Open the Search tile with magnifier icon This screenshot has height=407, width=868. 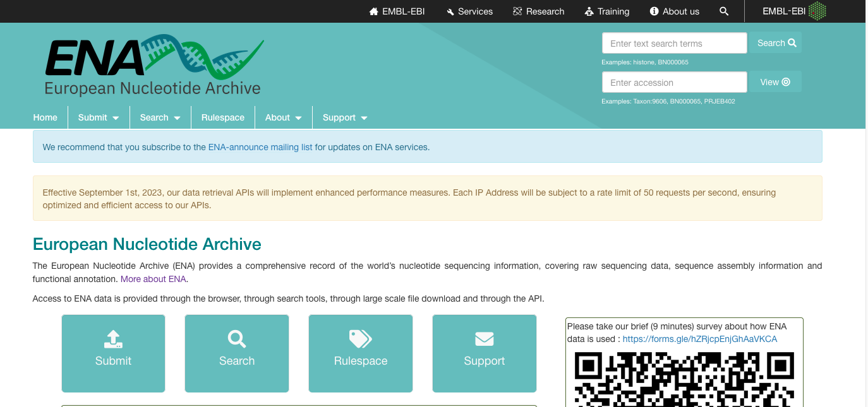pyautogui.click(x=237, y=353)
